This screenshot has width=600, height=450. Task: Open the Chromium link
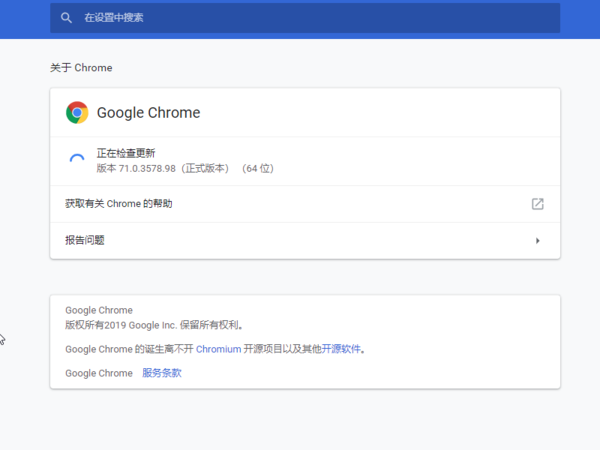pyautogui.click(x=218, y=349)
